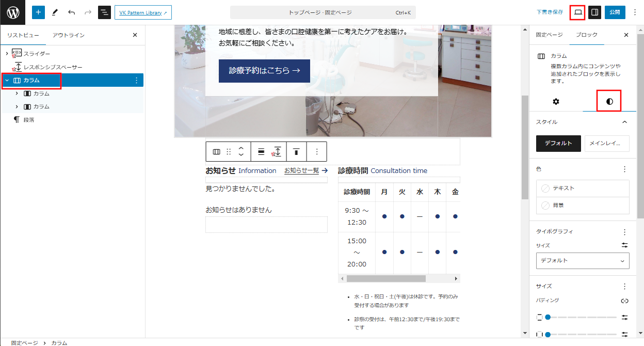This screenshot has width=644, height=346.
Task: Link padding sides together icon
Action: (x=624, y=301)
